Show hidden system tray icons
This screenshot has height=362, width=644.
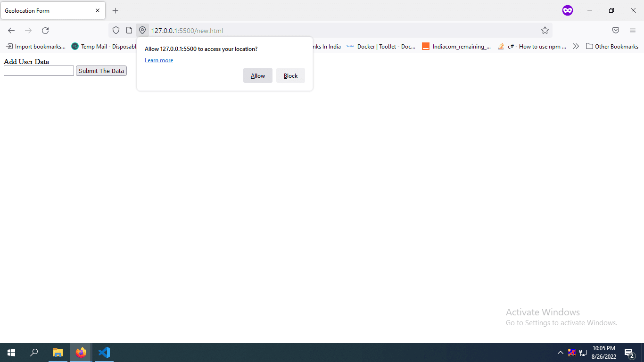tap(560, 353)
